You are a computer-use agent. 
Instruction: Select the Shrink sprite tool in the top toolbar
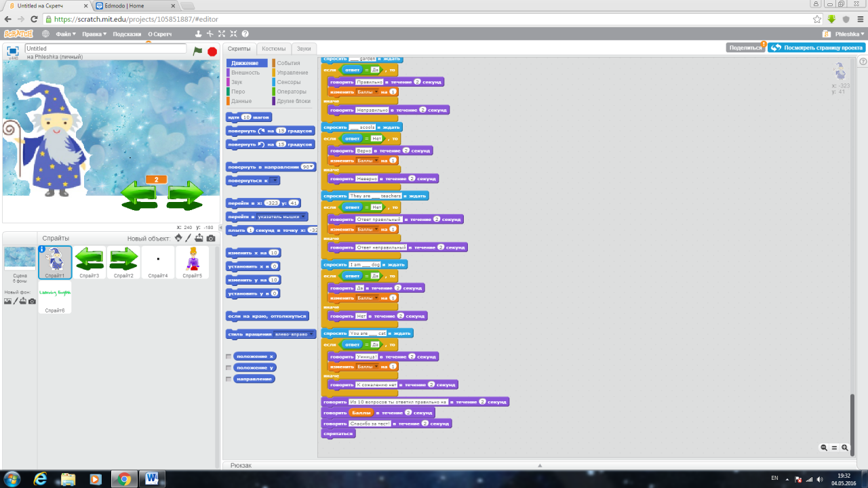(x=233, y=34)
